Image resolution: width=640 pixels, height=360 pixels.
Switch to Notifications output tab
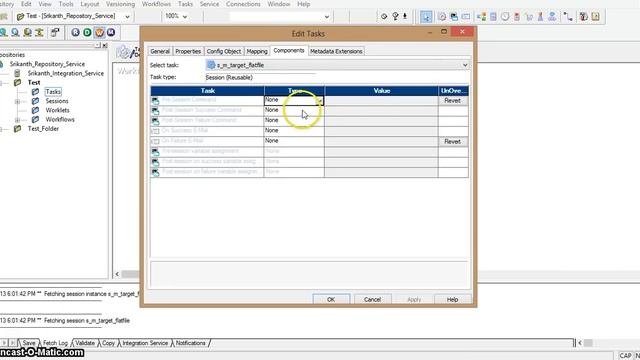click(191, 343)
